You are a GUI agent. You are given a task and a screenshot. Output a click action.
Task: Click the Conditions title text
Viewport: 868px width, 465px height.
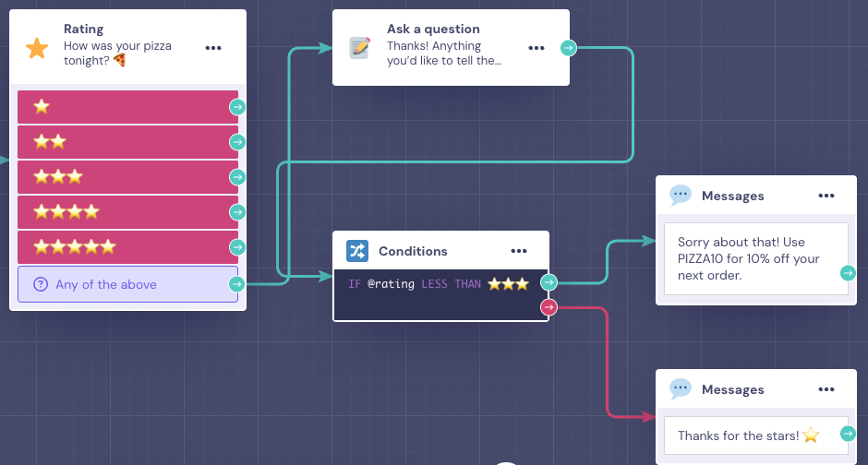(413, 251)
